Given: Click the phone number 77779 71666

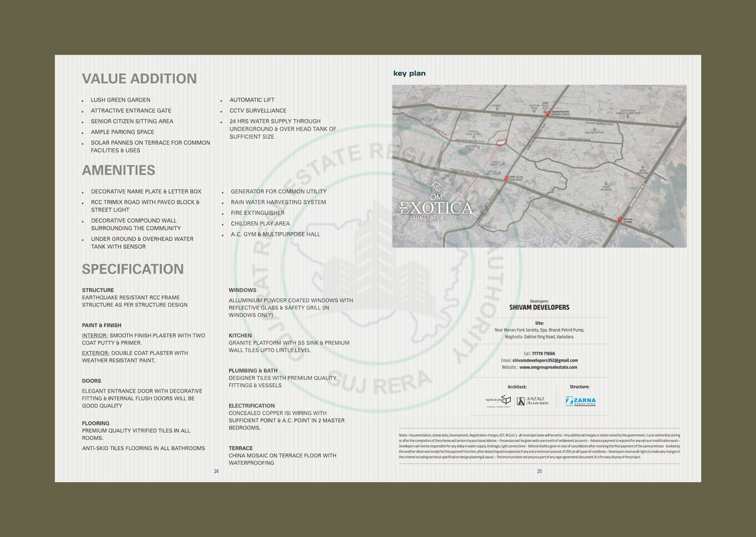Looking at the screenshot, I should pos(544,354).
